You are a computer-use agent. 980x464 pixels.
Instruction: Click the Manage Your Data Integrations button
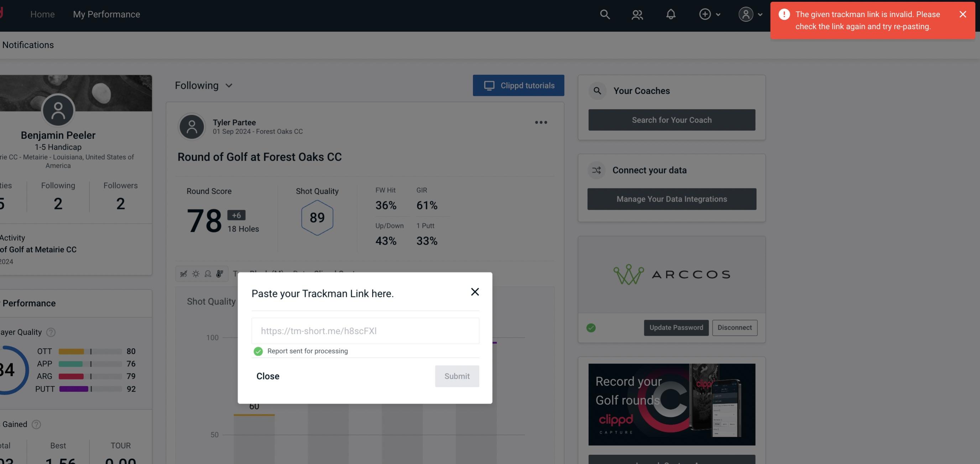[x=672, y=199]
